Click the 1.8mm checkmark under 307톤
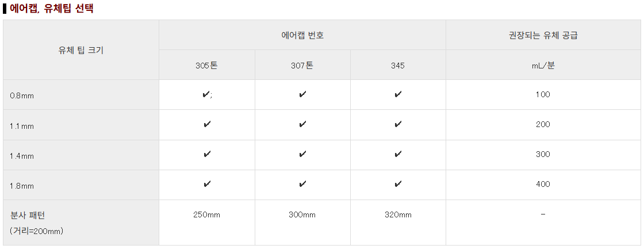This screenshot has width=644, height=249. coord(302,185)
